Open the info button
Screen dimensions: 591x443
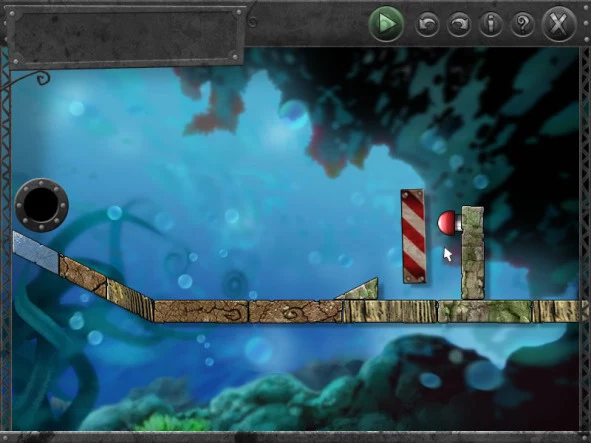click(x=490, y=25)
